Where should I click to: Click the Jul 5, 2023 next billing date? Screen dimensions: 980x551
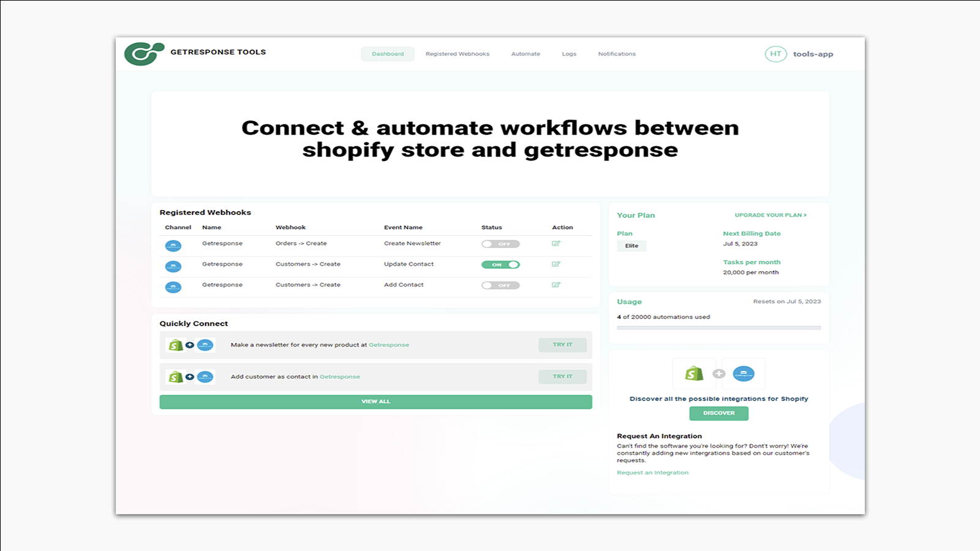click(740, 244)
